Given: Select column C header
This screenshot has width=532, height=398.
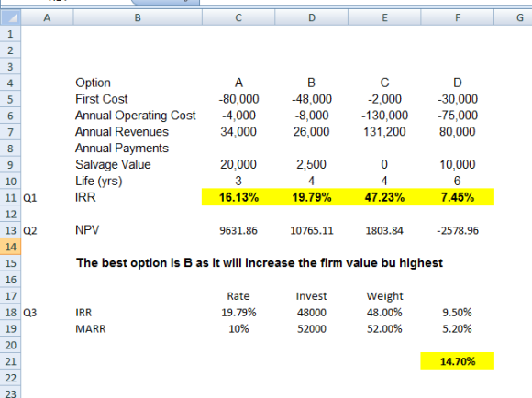Looking at the screenshot, I should coord(238,17).
